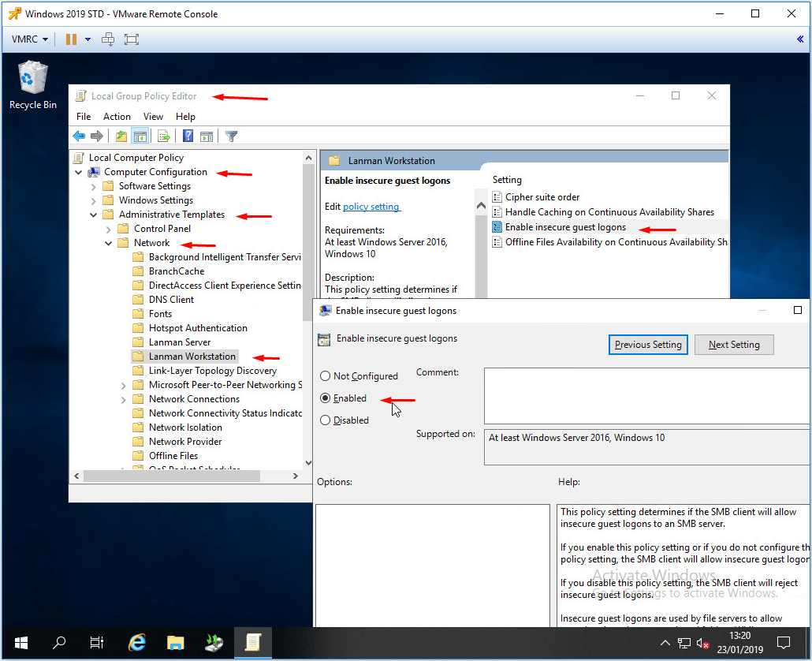Open the taskbar clock showing 13:20
Screen dimensions: 812x661
pyautogui.click(x=740, y=643)
